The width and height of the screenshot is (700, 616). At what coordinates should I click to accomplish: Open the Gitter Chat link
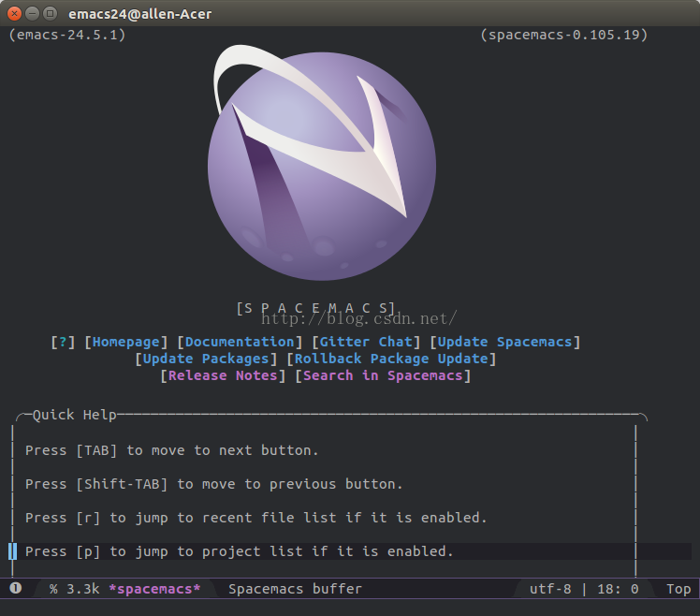366,343
